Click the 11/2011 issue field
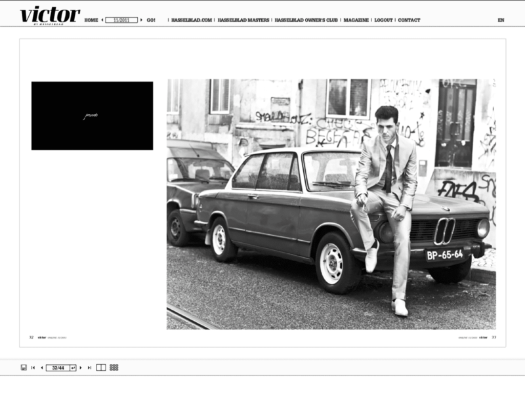Screen dimensions: 525x420 point(121,20)
